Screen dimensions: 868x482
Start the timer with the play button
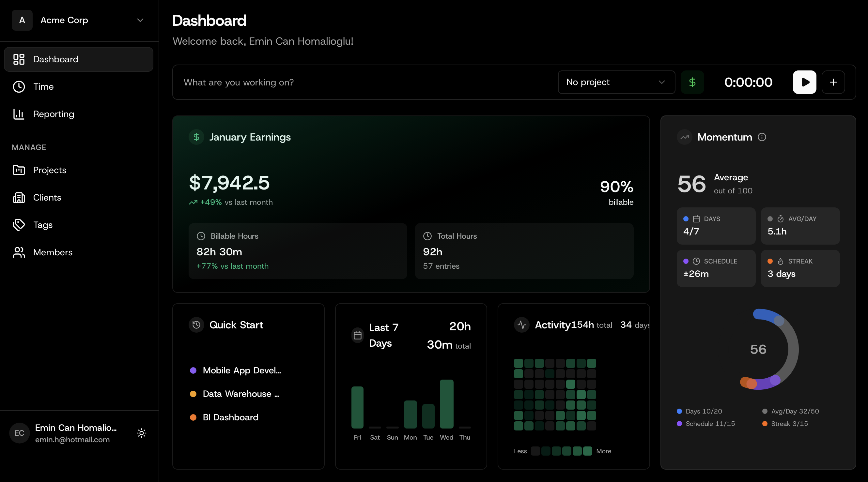805,82
